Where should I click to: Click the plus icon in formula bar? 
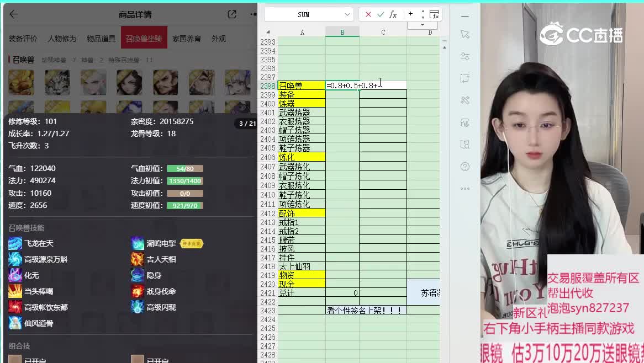click(410, 14)
